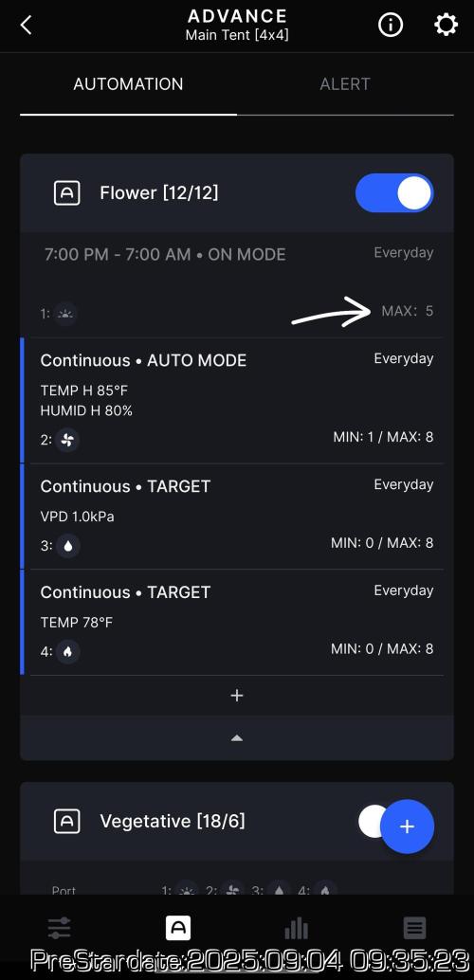The width and height of the screenshot is (474, 980).
Task: Open the bar chart data icon
Action: (297, 928)
